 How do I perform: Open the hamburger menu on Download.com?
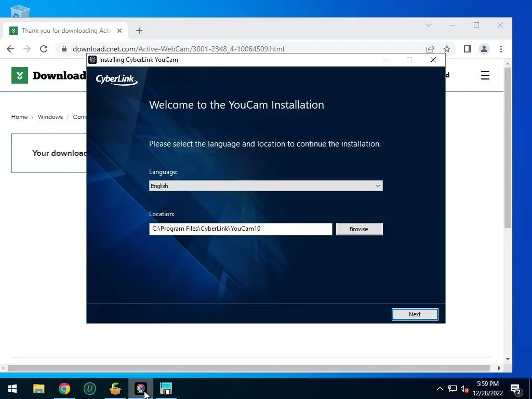(x=485, y=75)
